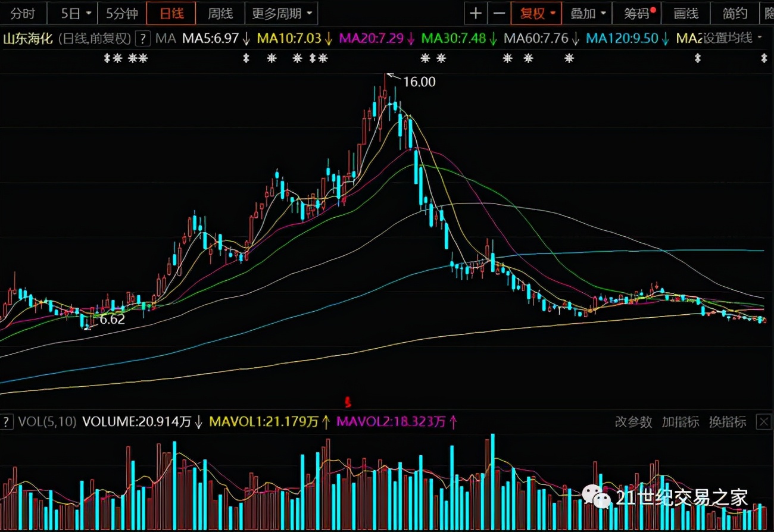
Task: Close the volume indicator panel
Action: click(763, 422)
